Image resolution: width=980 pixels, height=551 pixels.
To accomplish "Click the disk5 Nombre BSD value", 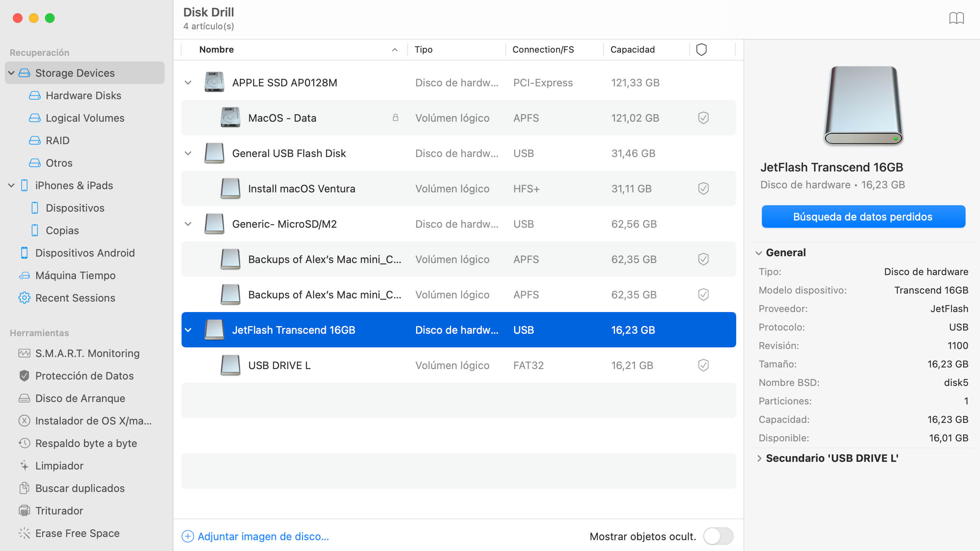I will [956, 382].
